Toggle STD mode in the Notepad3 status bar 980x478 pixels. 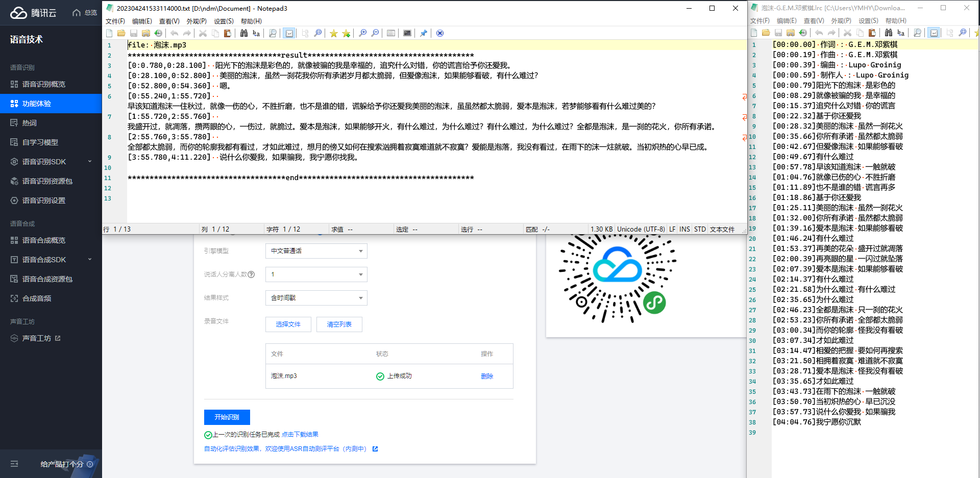click(x=700, y=229)
